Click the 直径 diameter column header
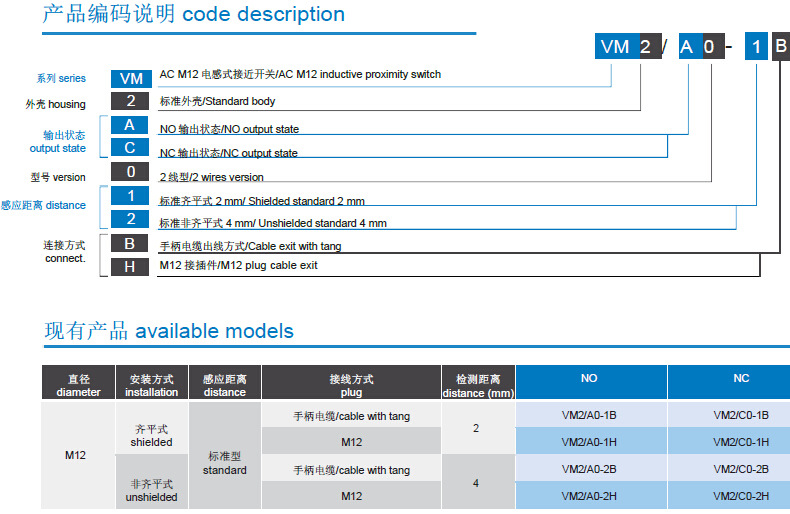 [78, 385]
